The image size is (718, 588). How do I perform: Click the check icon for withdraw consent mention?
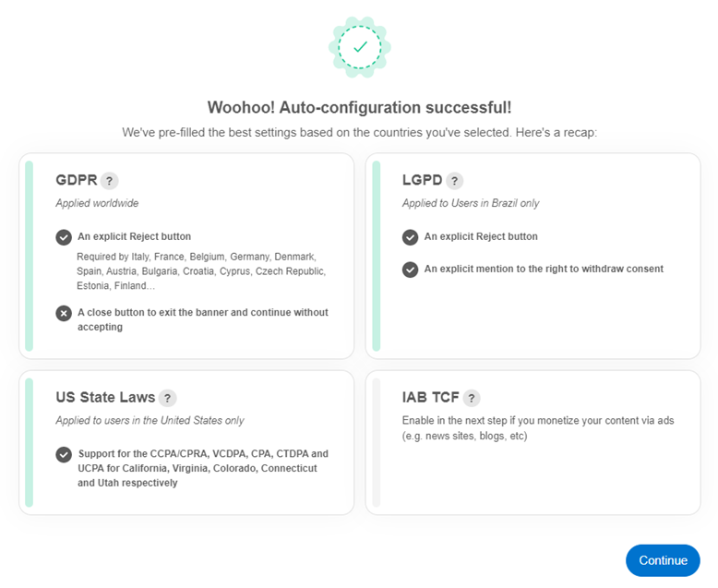[x=411, y=270]
